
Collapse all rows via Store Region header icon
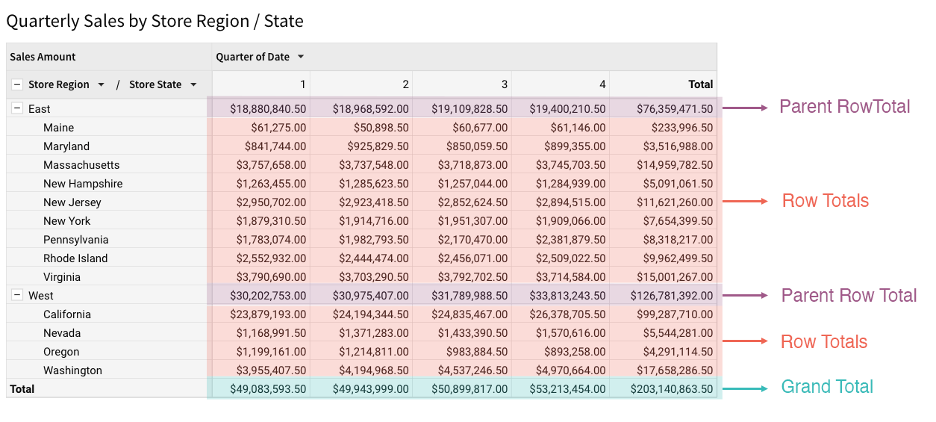tap(16, 85)
